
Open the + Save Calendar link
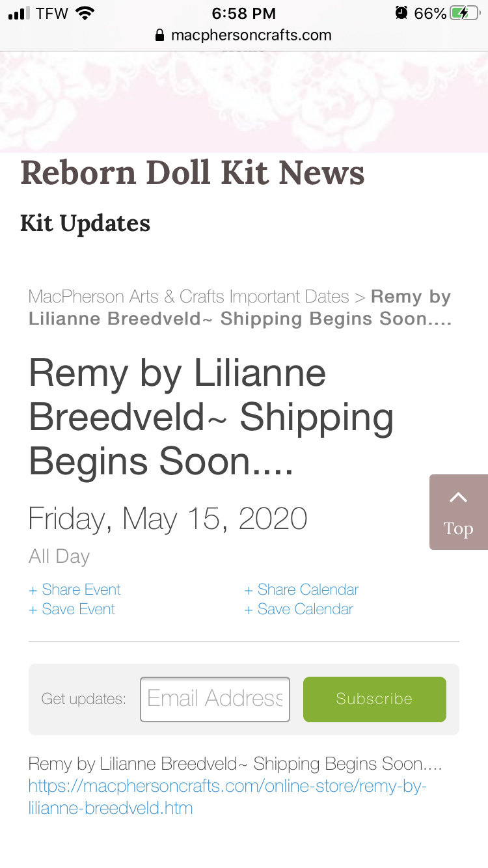pyautogui.click(x=299, y=609)
